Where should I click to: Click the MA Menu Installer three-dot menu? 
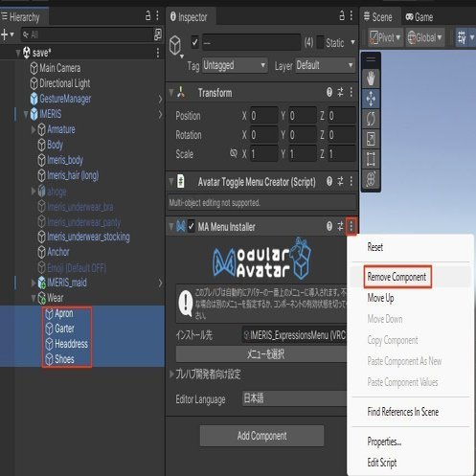tap(351, 226)
